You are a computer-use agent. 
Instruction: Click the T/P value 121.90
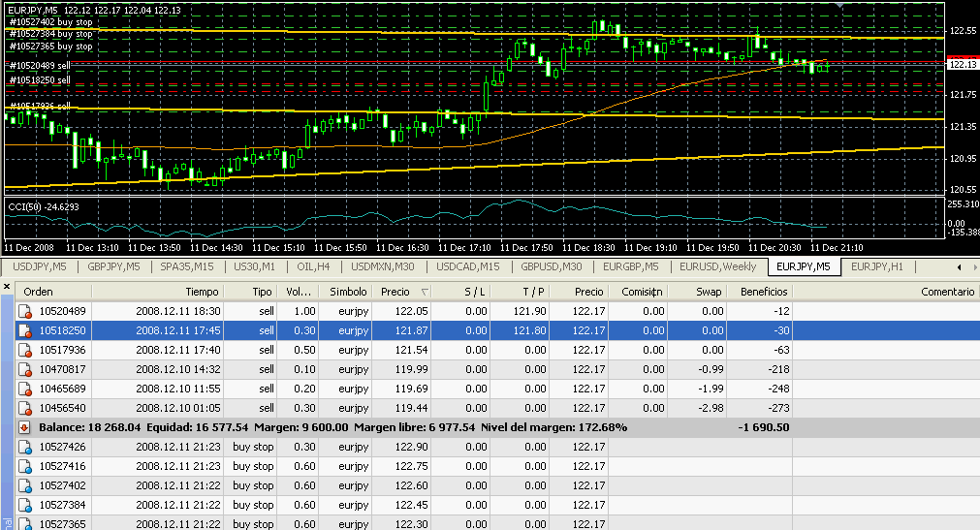[529, 311]
